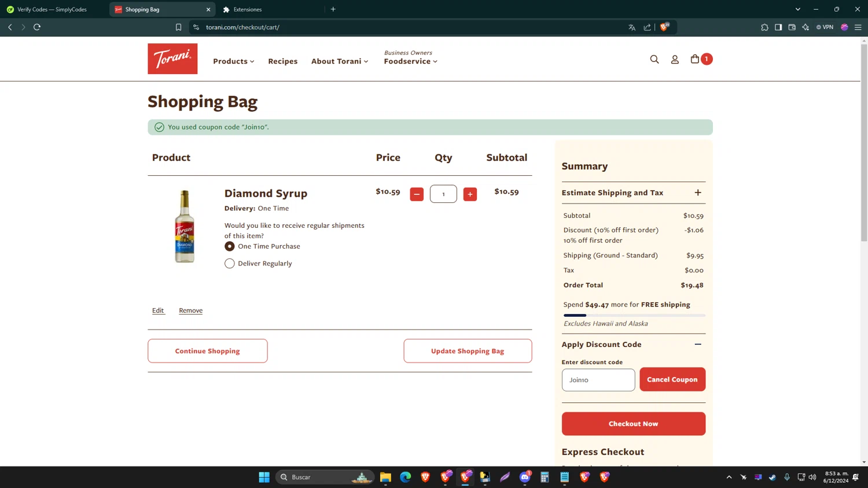Screen dimensions: 868x488
Task: Open the shopping bag icon
Action: point(695,59)
